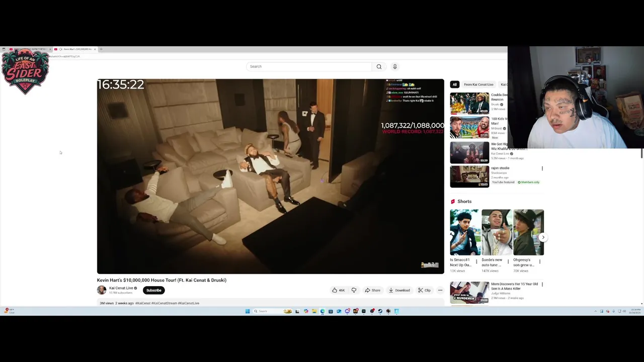This screenshot has width=644, height=362.
Task: Click the page vertical scrollbar
Action: point(642,154)
